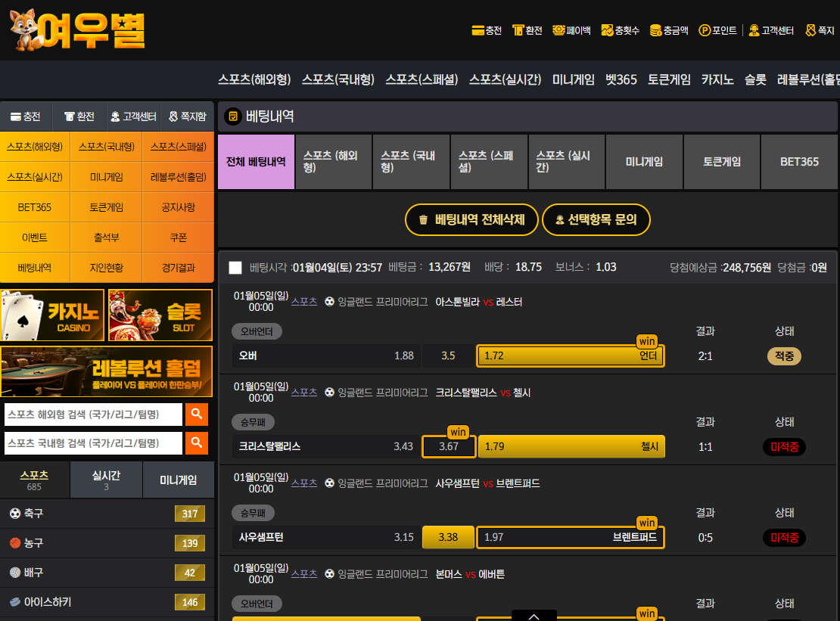840x621 pixels.
Task: Click 선택항목 문의 button
Action: click(596, 220)
